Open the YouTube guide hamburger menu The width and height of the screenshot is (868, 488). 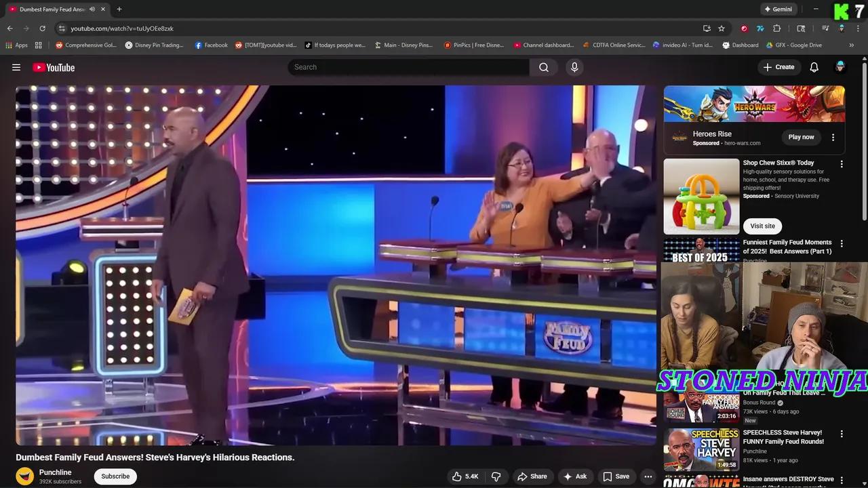(16, 67)
